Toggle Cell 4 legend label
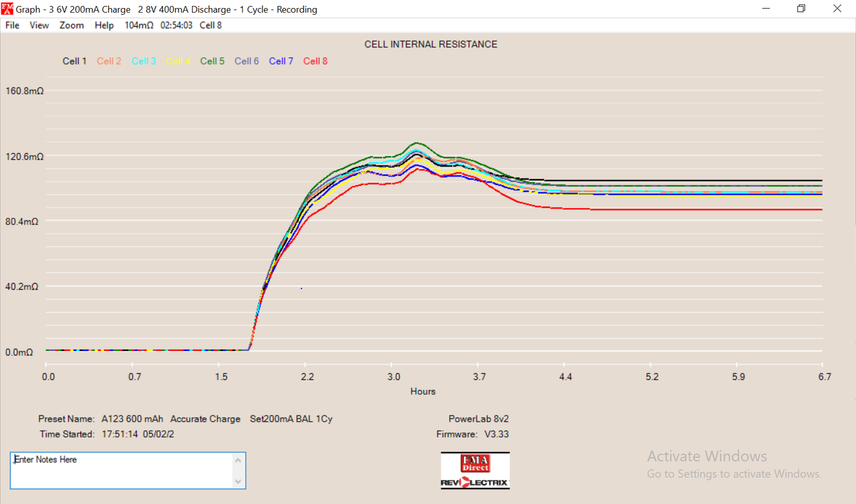 [178, 61]
